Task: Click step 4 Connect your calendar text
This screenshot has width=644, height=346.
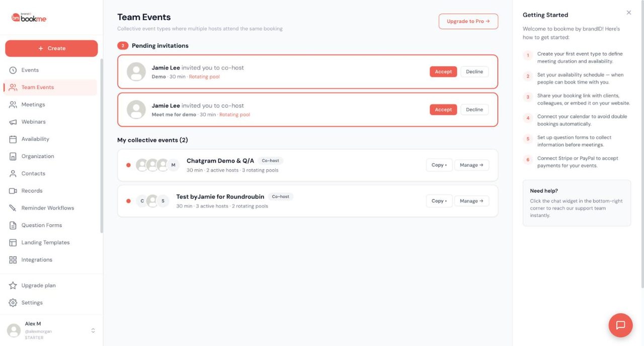Action: click(x=582, y=120)
